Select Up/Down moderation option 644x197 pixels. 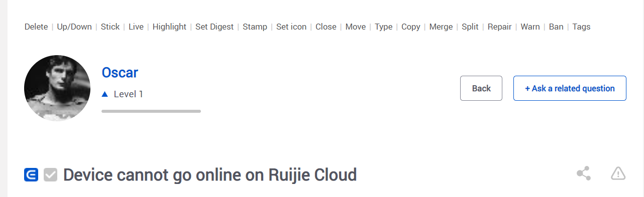(74, 27)
